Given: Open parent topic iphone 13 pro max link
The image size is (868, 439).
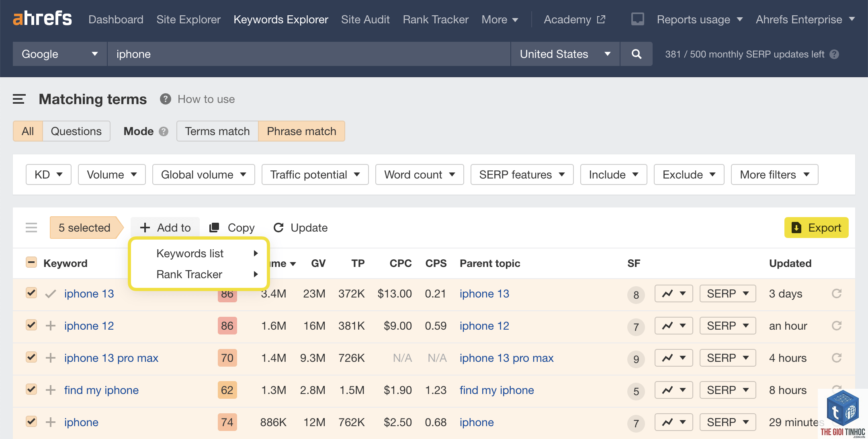Looking at the screenshot, I should point(506,358).
